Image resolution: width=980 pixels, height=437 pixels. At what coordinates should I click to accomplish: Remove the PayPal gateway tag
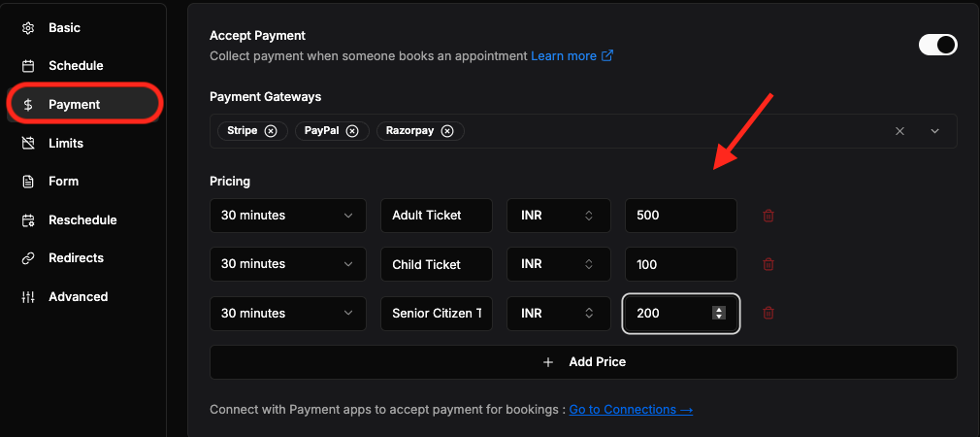pyautogui.click(x=352, y=131)
